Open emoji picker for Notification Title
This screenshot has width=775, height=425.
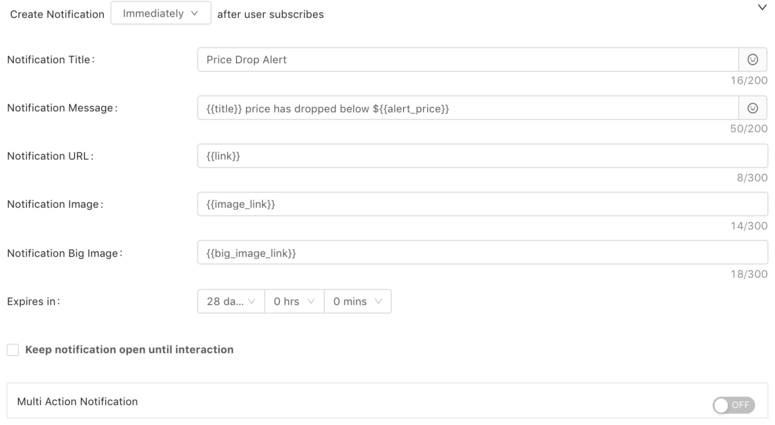point(752,60)
